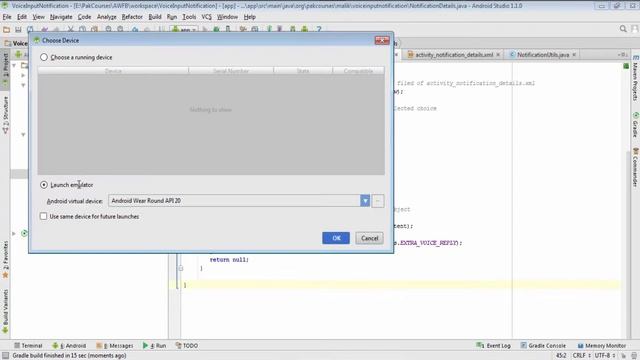Screen dimensions: 640x360
Task: Click Cancel in Choose Device dialog
Action: 369,238
